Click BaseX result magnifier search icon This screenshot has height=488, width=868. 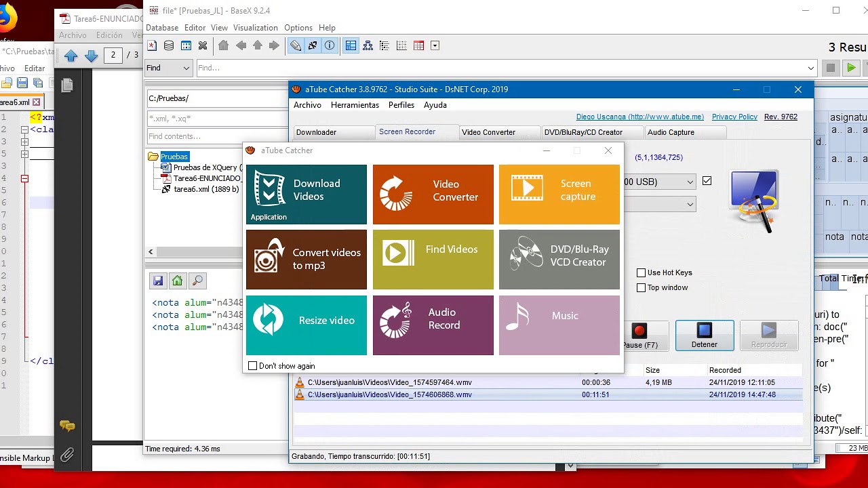197,281
